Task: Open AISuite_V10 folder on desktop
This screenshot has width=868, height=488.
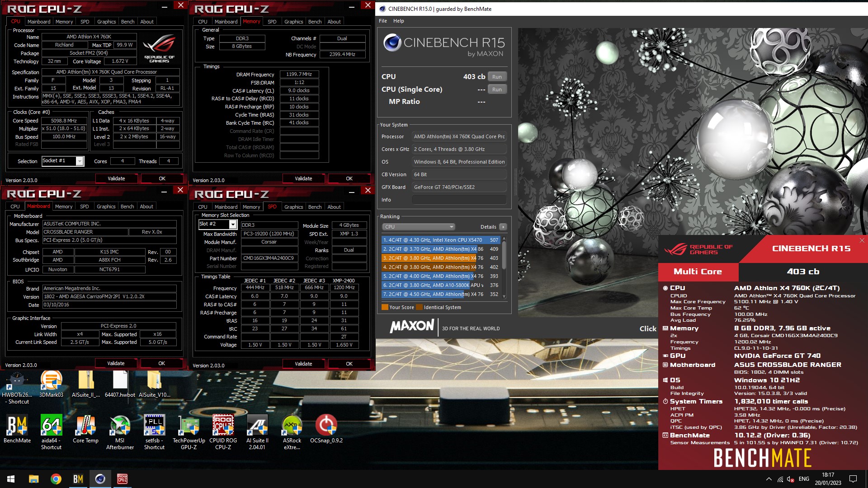Action: pos(154,384)
